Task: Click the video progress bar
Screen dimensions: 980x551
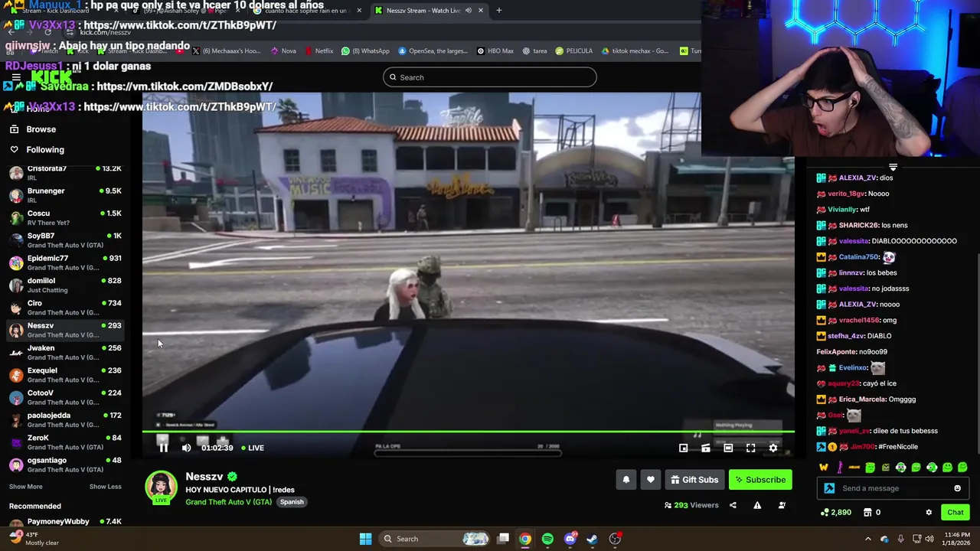Action: tap(468, 432)
